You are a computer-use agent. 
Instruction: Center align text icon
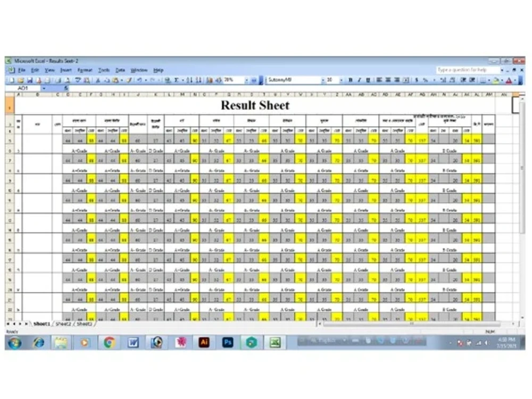coord(388,80)
